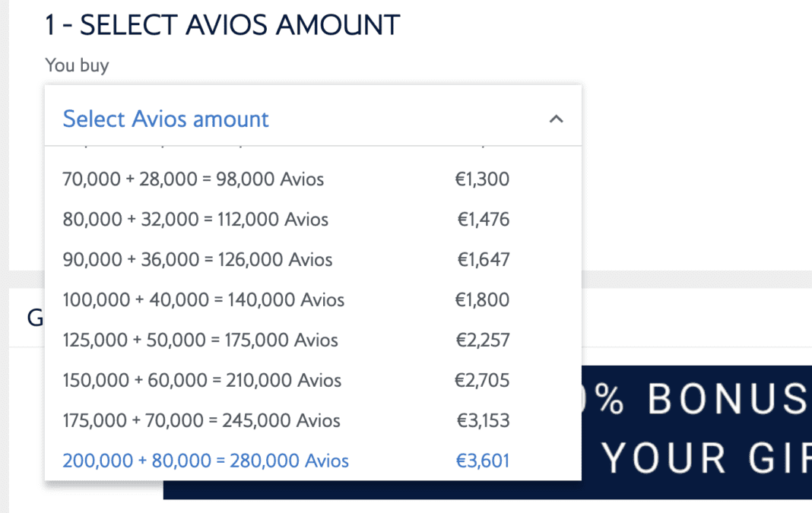Select highlighted 280,000 Avios option
Image resolution: width=812 pixels, height=513 pixels.
click(312, 461)
